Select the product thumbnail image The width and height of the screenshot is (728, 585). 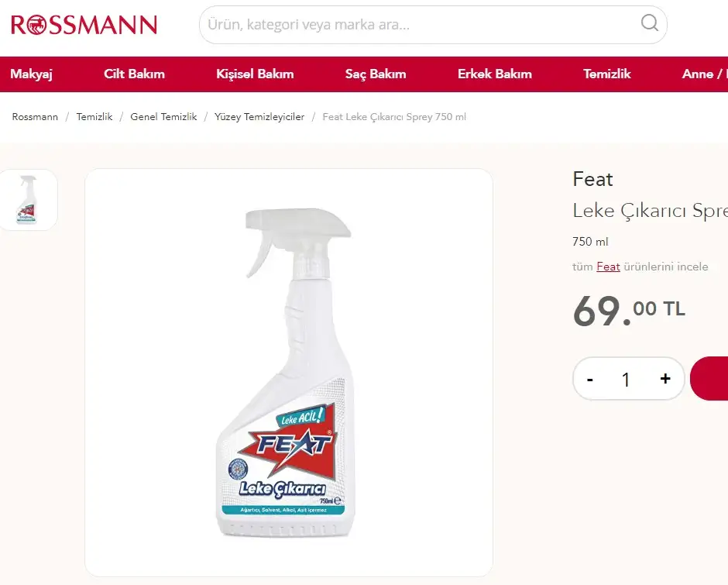[x=28, y=200]
